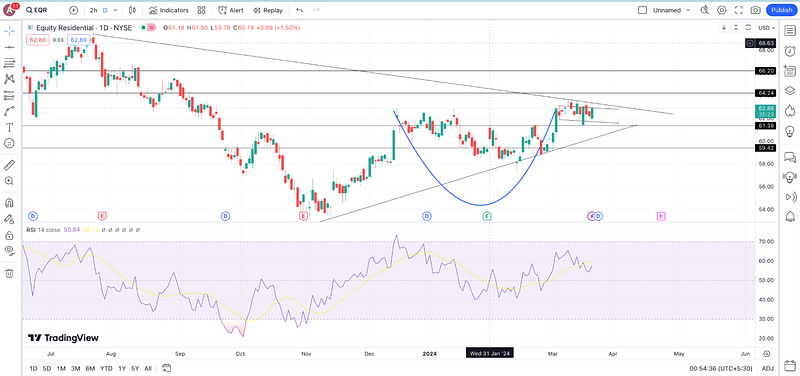Select the trend line drawing tool
Image resolution: width=800 pixels, height=376 pixels.
[9, 47]
